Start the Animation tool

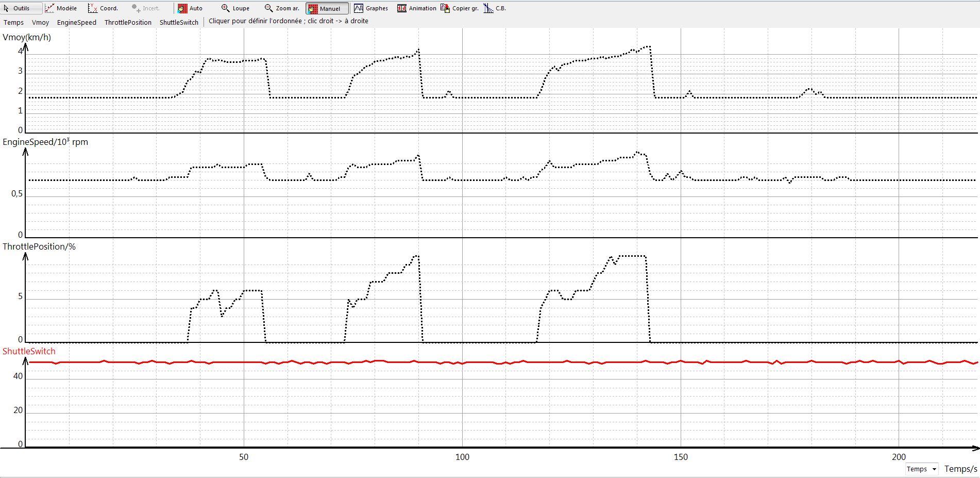click(416, 8)
